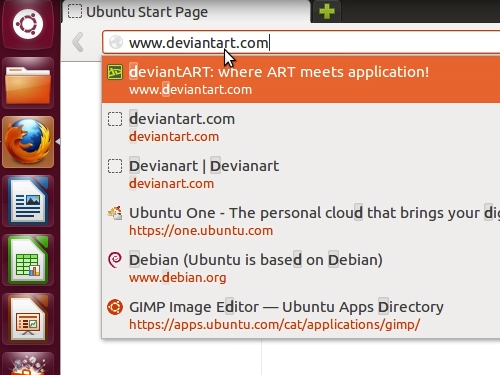This screenshot has height=375, width=500.
Task: Choose the deviantart.com suggestion title
Action: pyautogui.click(x=182, y=119)
